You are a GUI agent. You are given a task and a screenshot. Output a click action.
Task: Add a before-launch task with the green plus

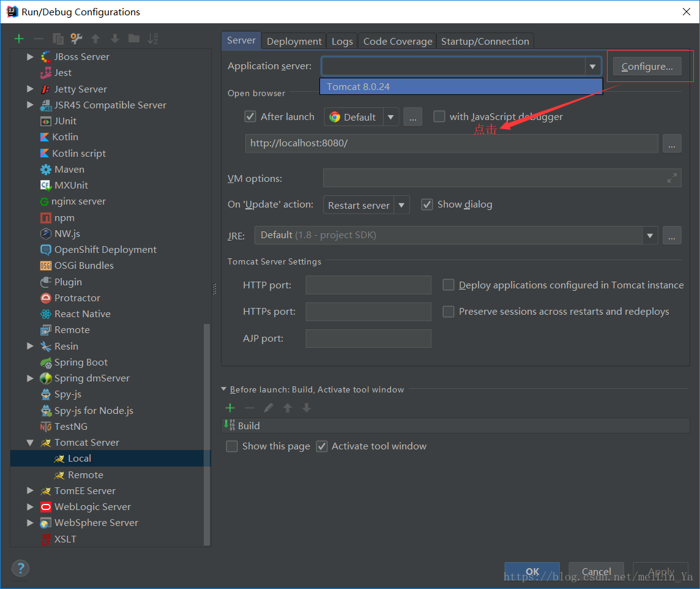[x=230, y=408]
